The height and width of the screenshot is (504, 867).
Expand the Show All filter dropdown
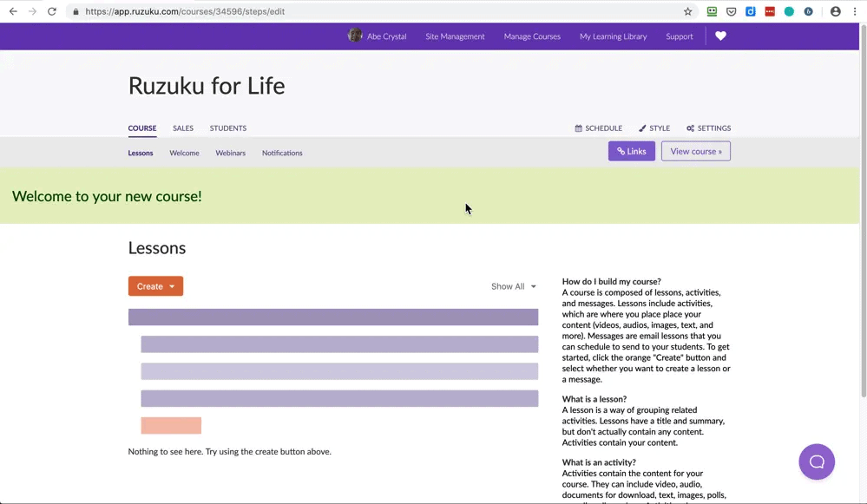coord(513,286)
